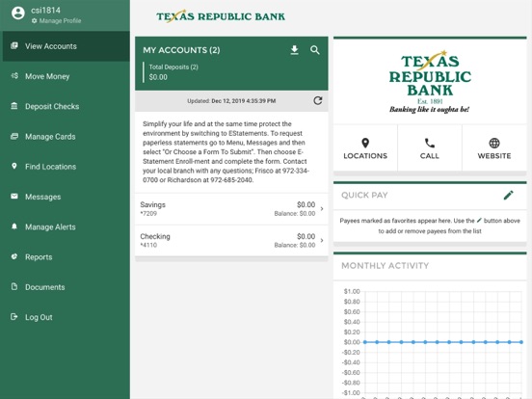Click the Texas Republic Bank header logo
Viewport: 532px width, 399px height.
click(221, 16)
